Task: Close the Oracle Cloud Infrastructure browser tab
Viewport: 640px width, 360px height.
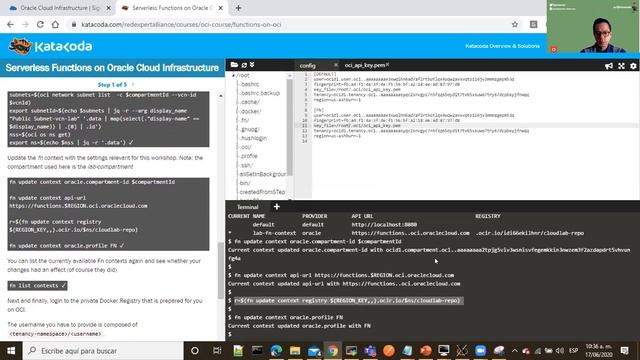Action: (109, 8)
